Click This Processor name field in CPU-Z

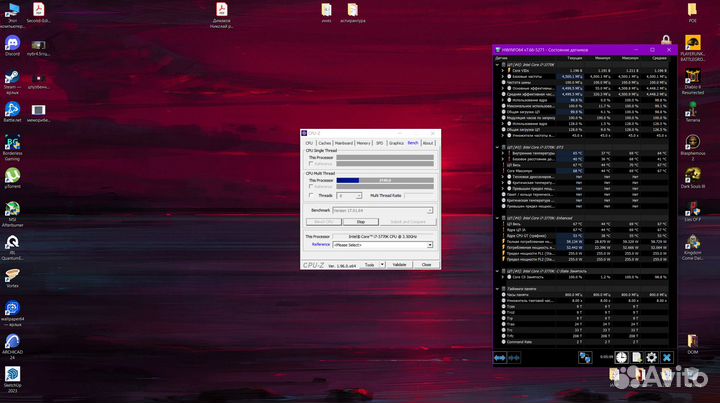click(382, 237)
